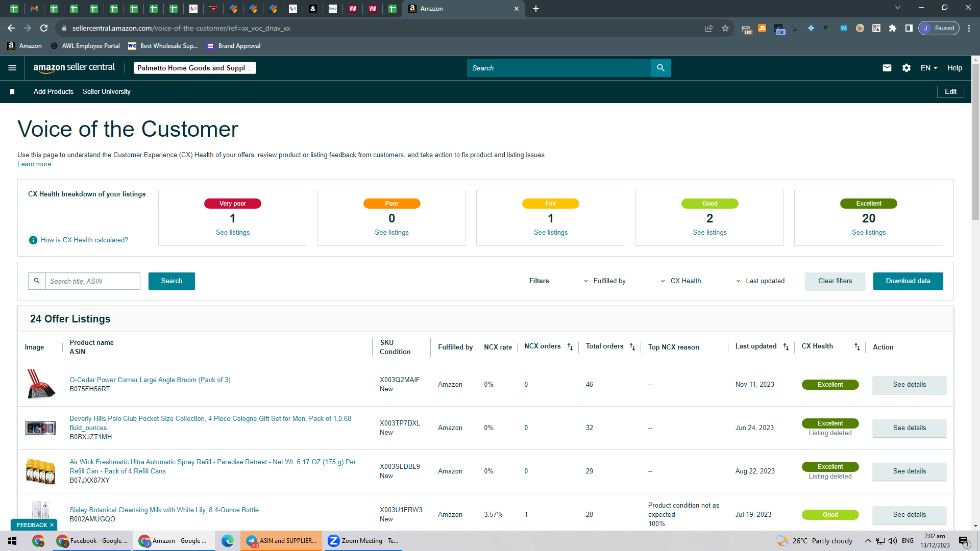Click the O-Cedar broom product thumbnail

(x=41, y=384)
